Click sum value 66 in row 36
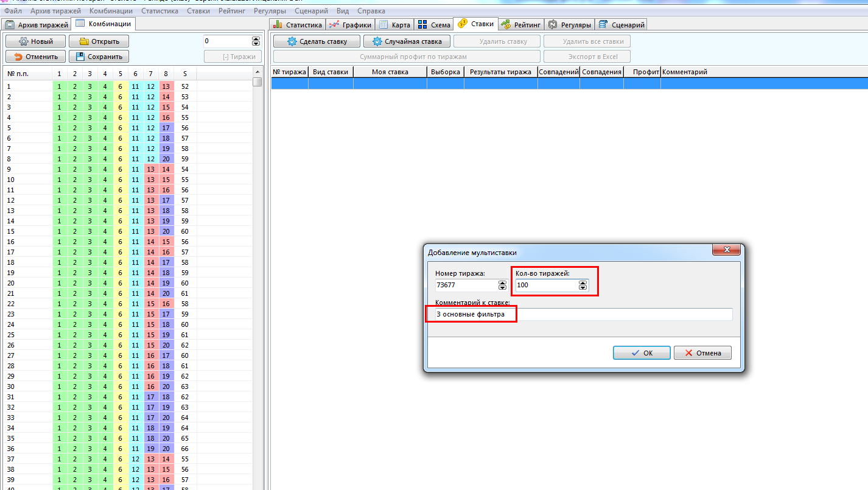Screen dimensions: 868x490 point(185,449)
